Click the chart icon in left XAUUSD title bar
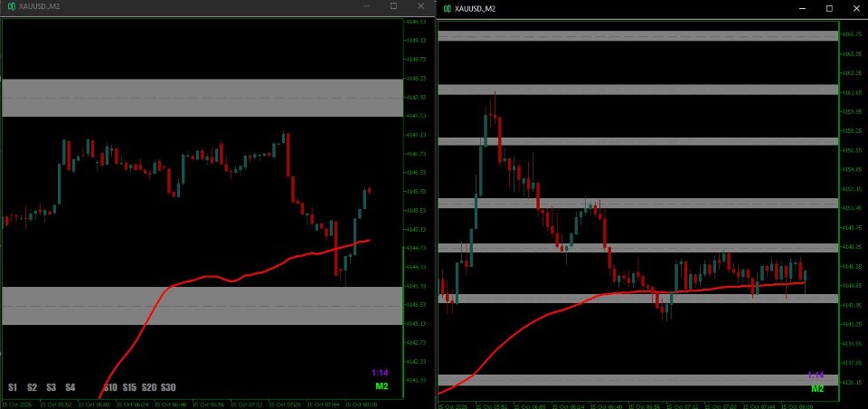This screenshot has width=868, height=409. pyautogui.click(x=12, y=6)
